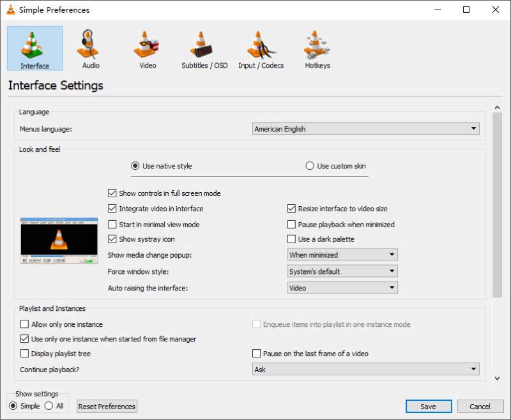Click the Simple Preferences window title

(54, 10)
